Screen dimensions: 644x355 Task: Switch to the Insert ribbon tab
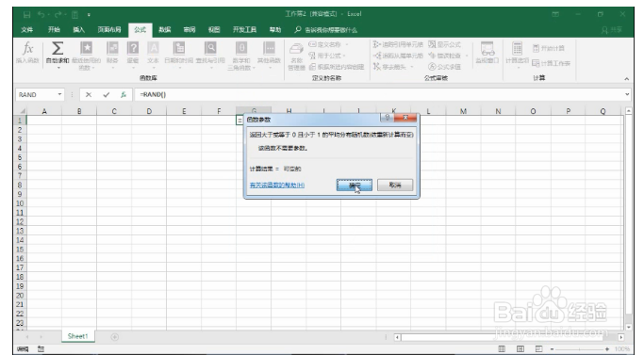click(x=78, y=29)
